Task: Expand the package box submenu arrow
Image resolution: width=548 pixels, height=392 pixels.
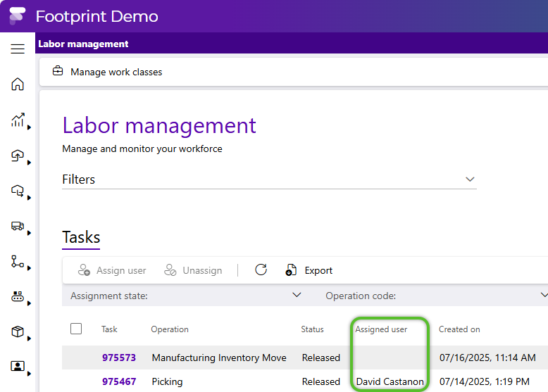Action: (29, 339)
